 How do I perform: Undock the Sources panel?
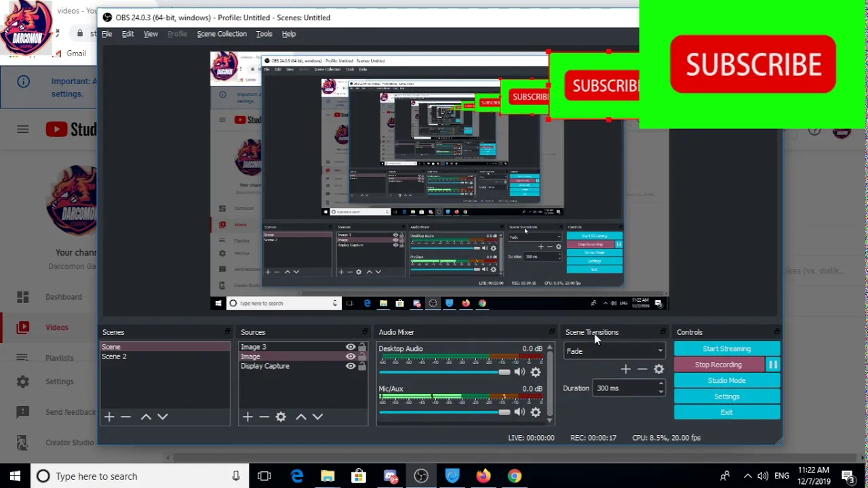coord(366,332)
